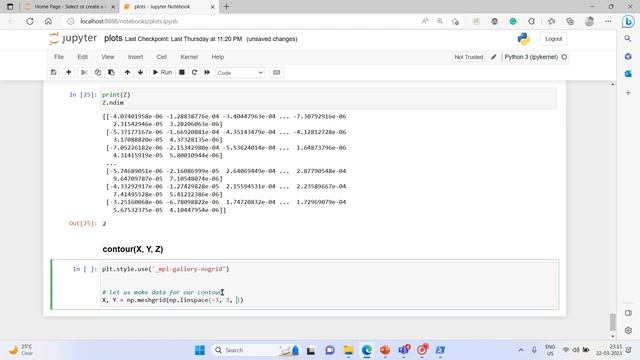Open the Insert menu

coord(136,57)
